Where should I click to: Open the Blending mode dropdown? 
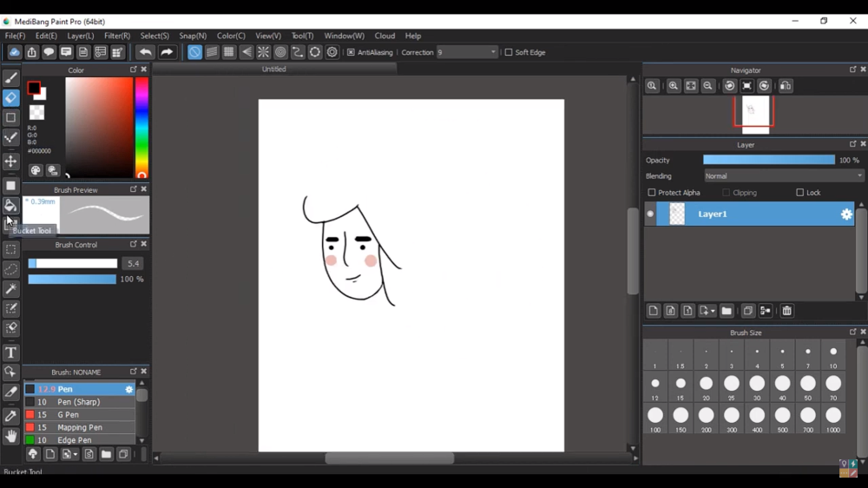coord(783,176)
